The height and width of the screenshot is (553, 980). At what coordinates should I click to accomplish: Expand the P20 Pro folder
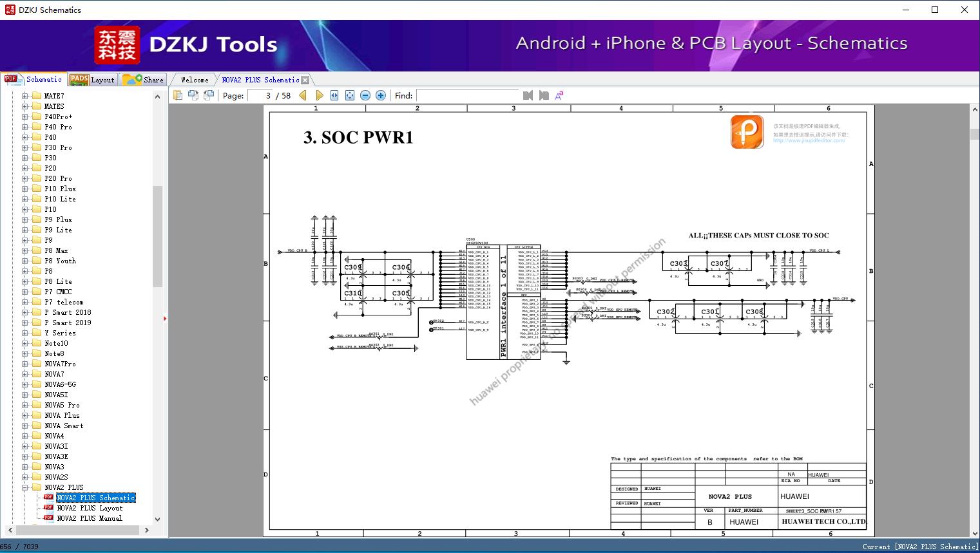click(25, 178)
